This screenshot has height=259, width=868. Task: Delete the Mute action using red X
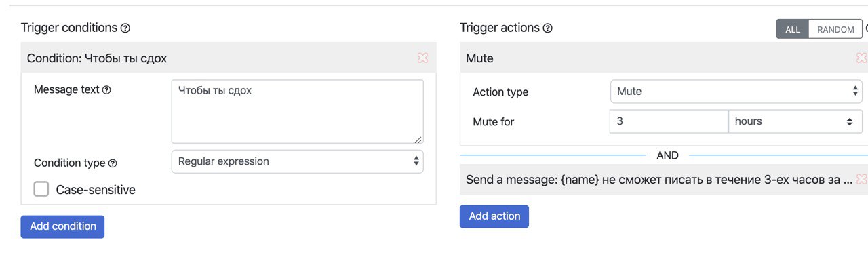coord(862,58)
